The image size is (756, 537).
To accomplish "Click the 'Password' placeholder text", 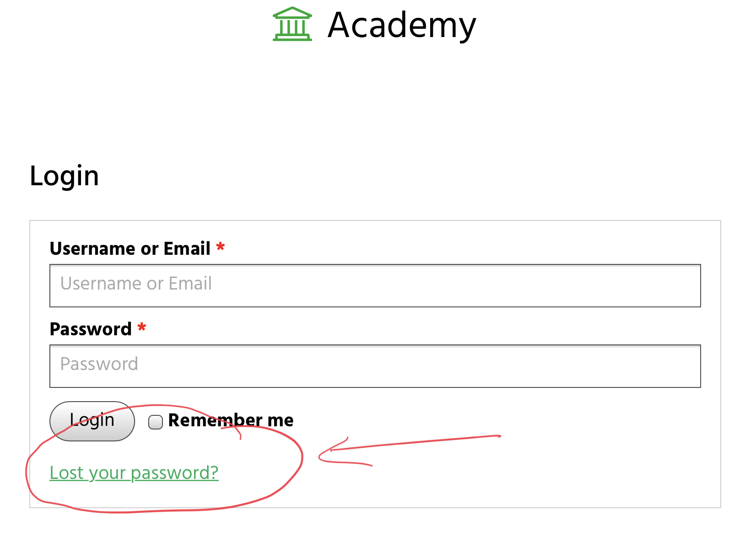I will coord(99,364).
